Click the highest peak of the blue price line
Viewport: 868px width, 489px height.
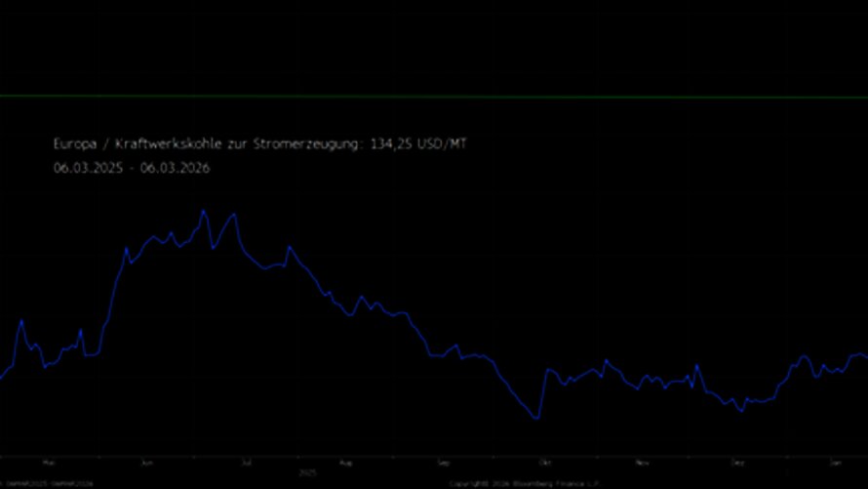[x=204, y=211]
